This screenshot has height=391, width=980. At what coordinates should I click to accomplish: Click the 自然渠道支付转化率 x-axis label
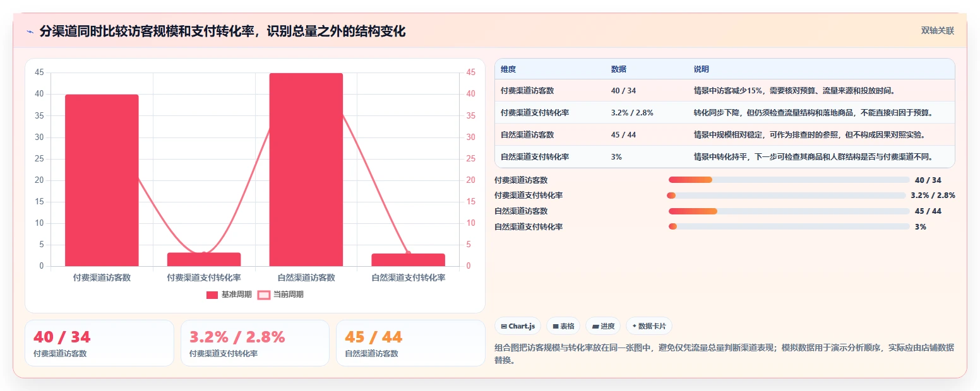[x=408, y=277]
